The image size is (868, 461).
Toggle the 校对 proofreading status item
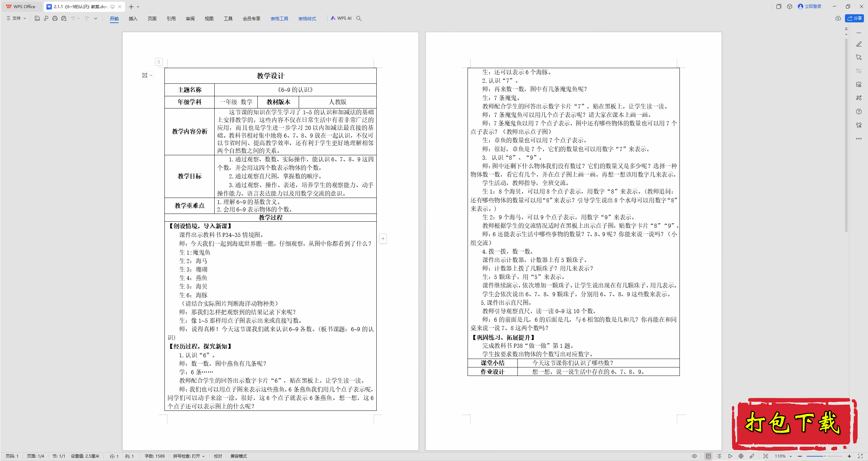point(218,456)
